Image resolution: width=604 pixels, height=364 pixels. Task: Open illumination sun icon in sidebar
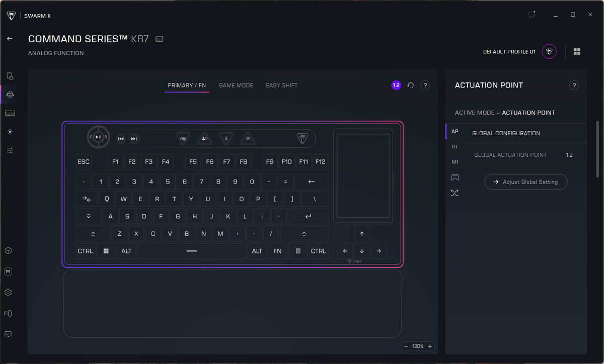click(10, 131)
